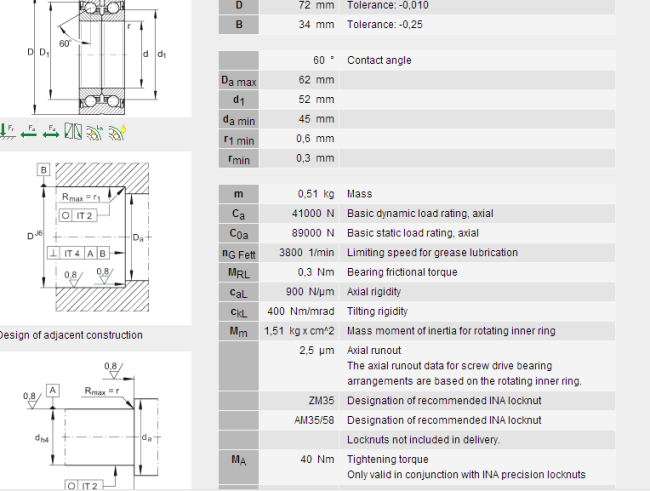This screenshot has width=650, height=491.
Task: Click the 41000 N dynamic load value
Action: pyautogui.click(x=313, y=214)
